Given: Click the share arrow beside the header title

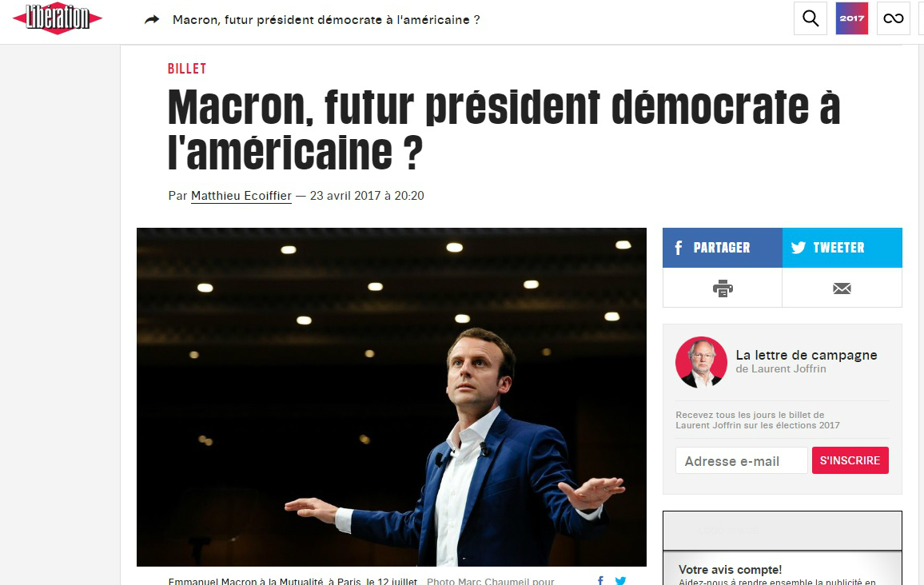Looking at the screenshot, I should click(x=152, y=19).
